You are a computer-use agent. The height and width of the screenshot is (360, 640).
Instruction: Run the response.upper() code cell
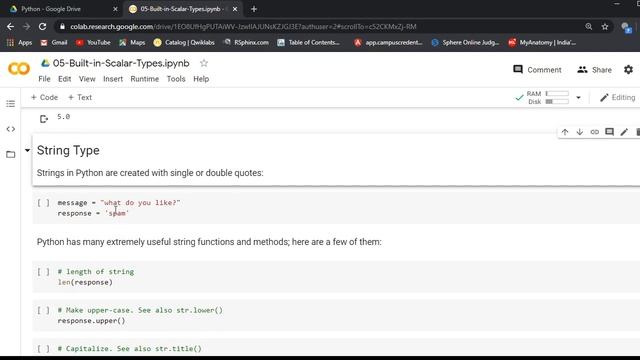[43, 310]
